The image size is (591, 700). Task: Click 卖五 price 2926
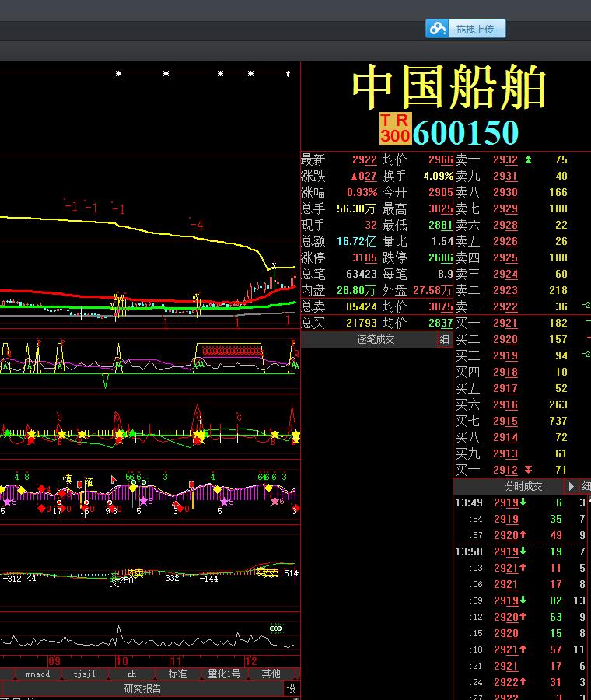505,242
